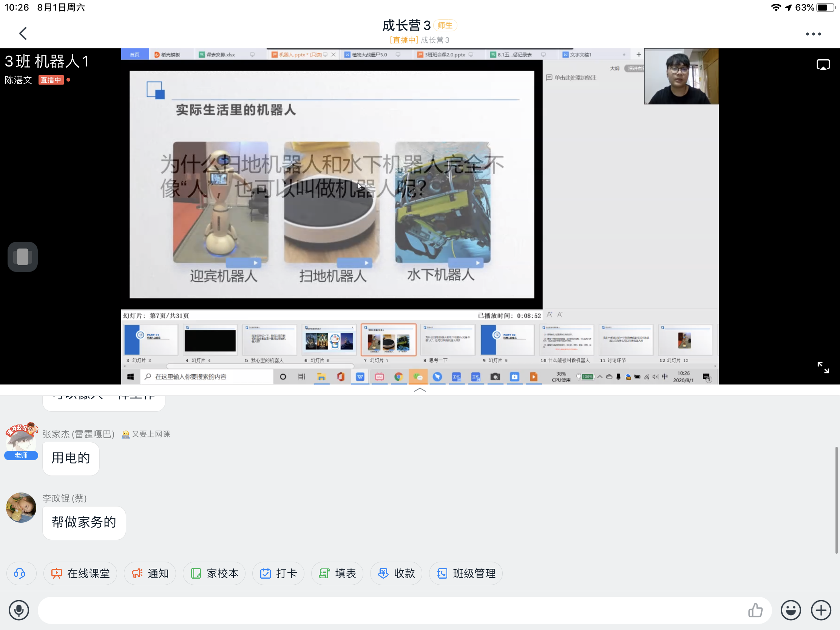840x630 pixels.
Task: Click the chat vertical scrollbar on the right
Action: pos(836,500)
